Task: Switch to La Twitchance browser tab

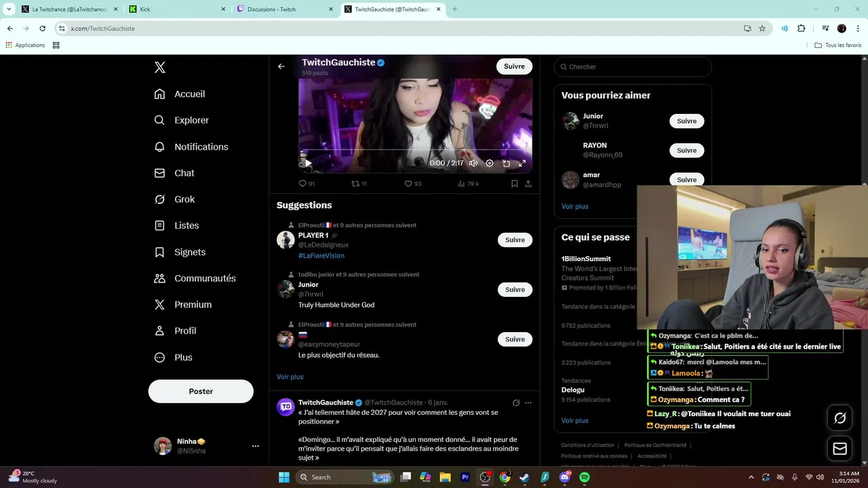Action: coord(69,9)
